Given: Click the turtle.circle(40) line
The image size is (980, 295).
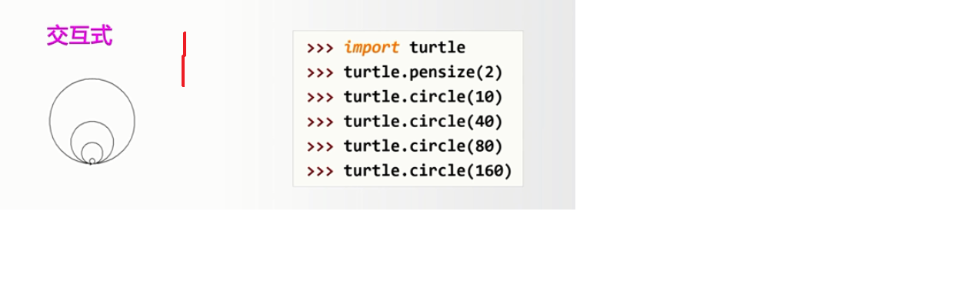Looking at the screenshot, I should click(405, 122).
